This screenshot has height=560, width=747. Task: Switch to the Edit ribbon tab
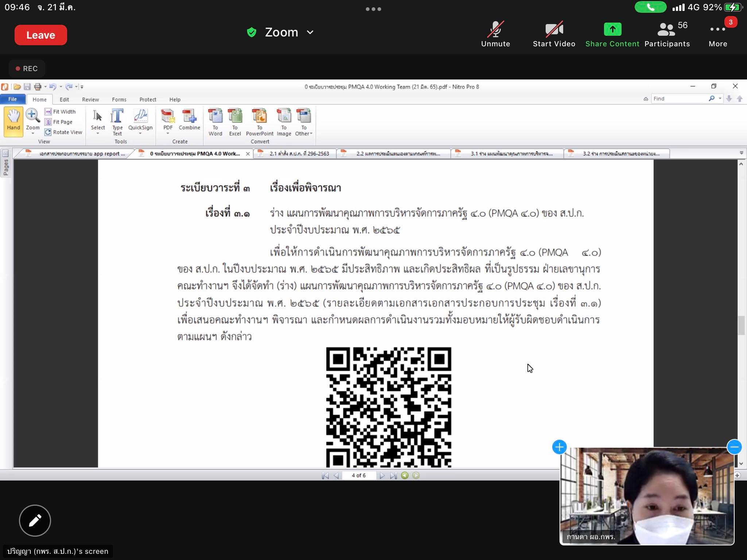(x=64, y=100)
